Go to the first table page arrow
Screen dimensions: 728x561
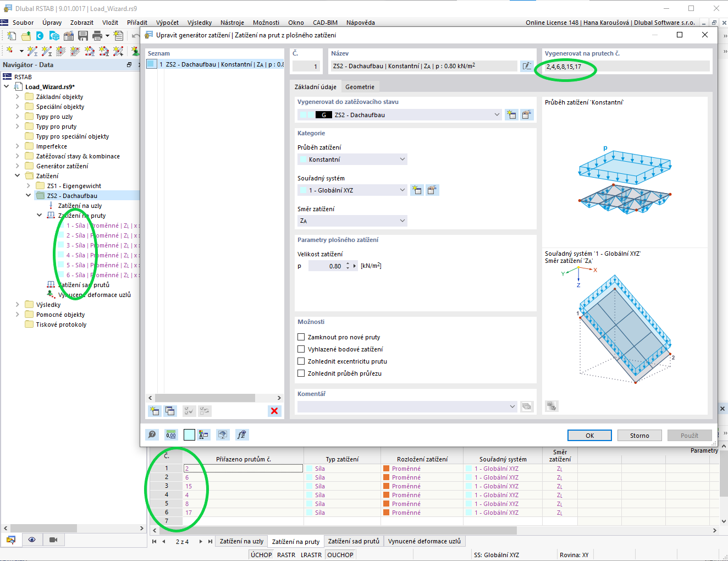pyautogui.click(x=155, y=542)
